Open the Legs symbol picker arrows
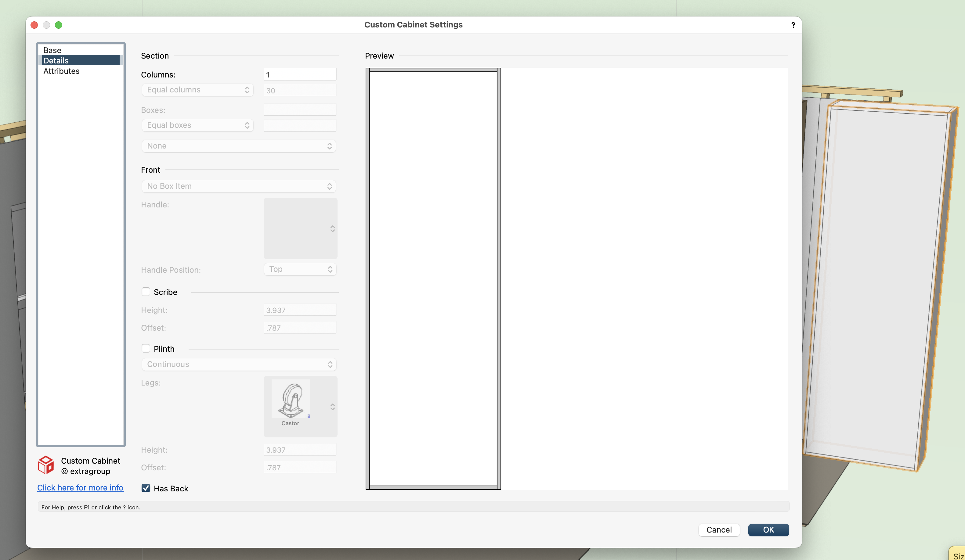 coord(332,407)
